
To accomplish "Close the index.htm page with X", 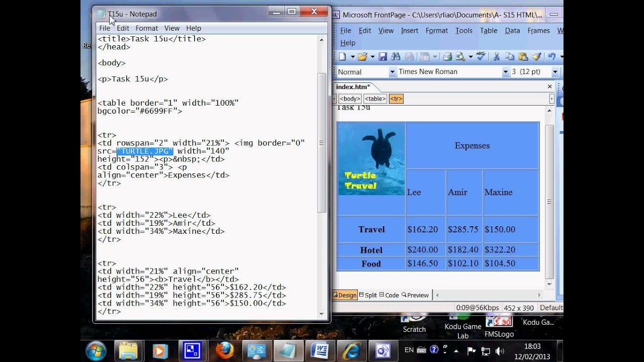I will [550, 87].
